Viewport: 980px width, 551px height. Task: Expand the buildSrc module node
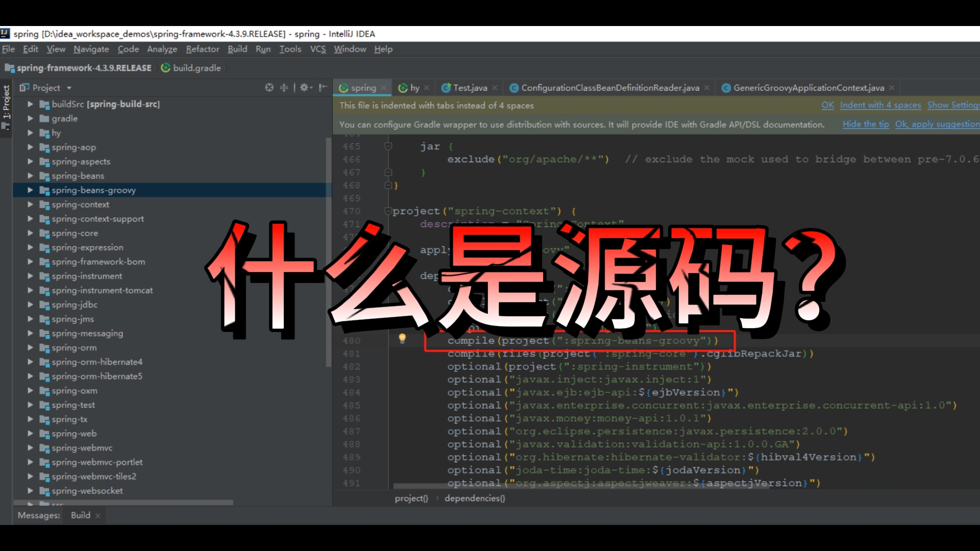(30, 104)
